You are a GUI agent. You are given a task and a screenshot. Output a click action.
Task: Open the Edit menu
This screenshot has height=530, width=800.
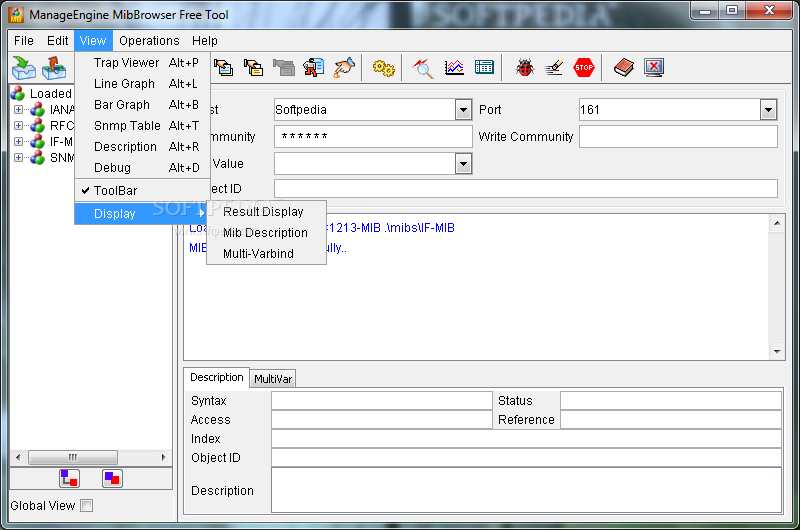57,41
